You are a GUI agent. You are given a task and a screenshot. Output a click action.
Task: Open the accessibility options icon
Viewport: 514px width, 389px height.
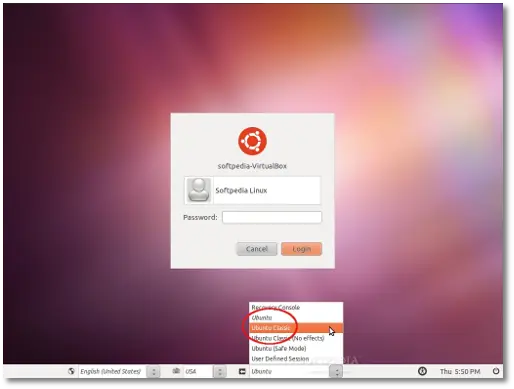point(422,371)
